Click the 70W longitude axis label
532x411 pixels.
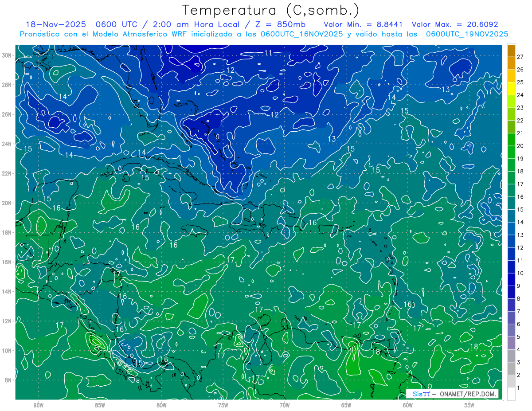(285, 405)
